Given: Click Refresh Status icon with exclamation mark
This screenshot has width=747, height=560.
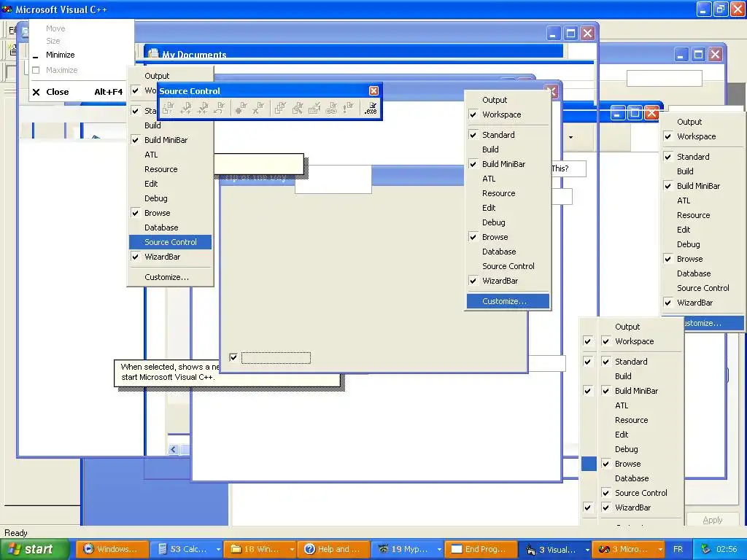Looking at the screenshot, I should 348,108.
